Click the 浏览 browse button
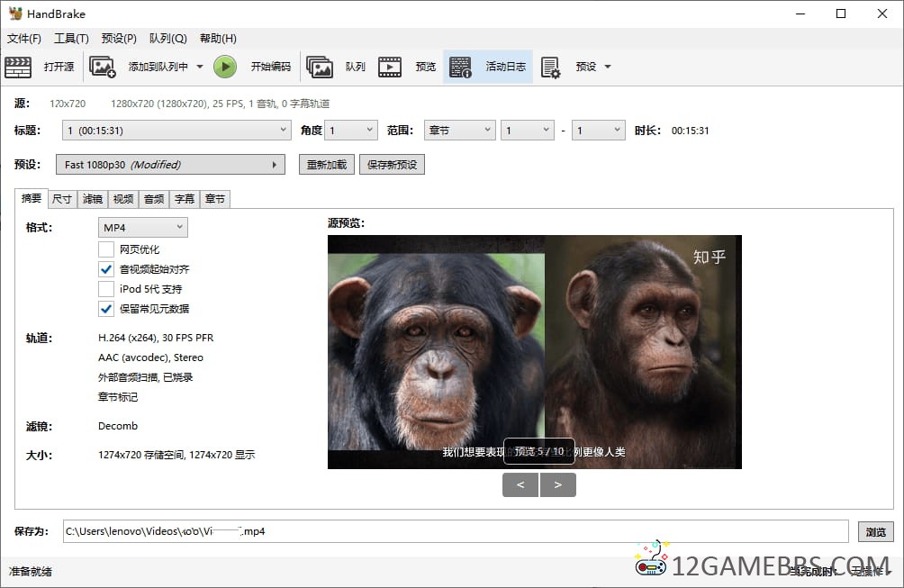The height and width of the screenshot is (588, 904). tap(876, 531)
